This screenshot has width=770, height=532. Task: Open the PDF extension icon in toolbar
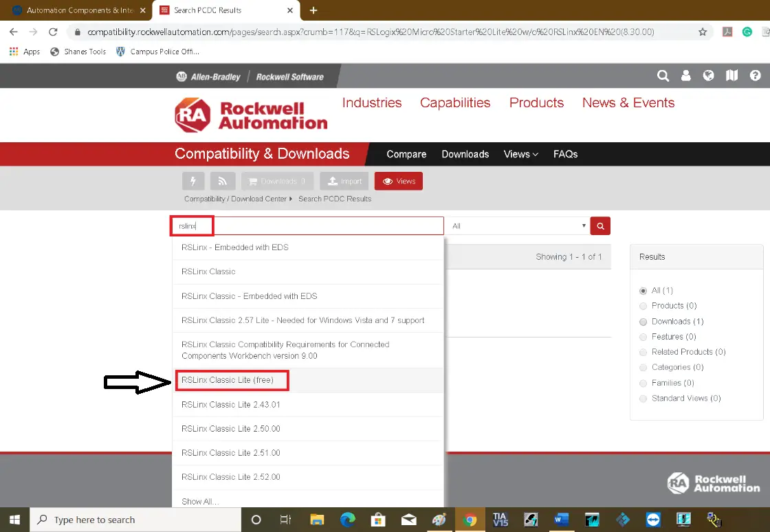point(727,32)
